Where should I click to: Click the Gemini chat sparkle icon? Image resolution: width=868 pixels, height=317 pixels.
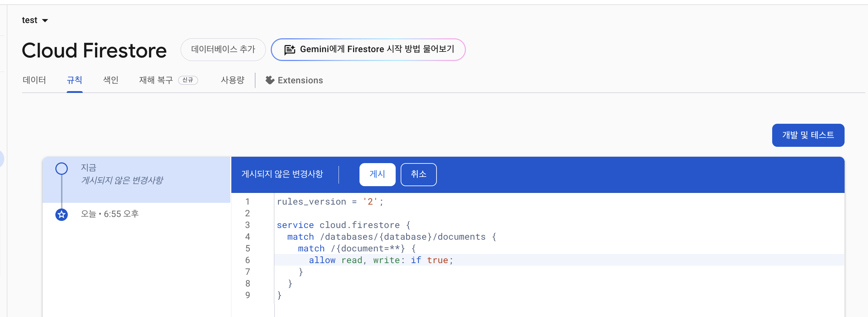pyautogui.click(x=290, y=50)
